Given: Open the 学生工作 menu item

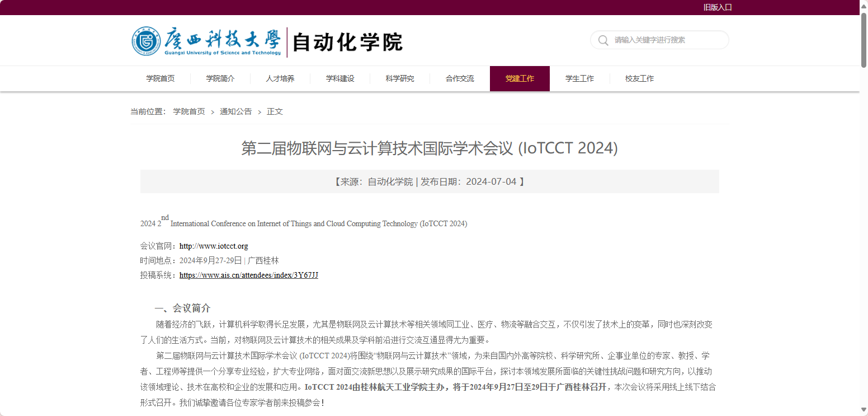Looking at the screenshot, I should coord(579,78).
